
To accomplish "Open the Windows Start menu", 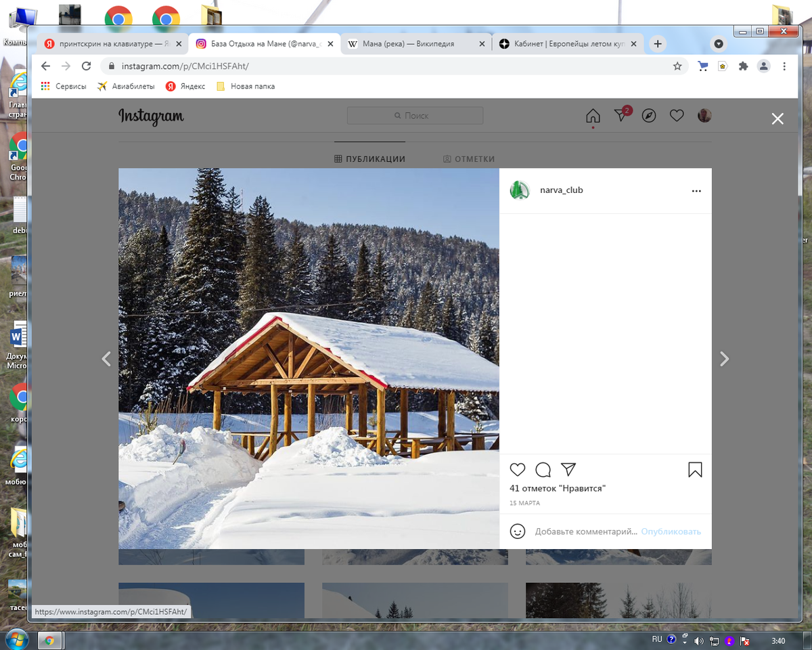I will click(16, 640).
